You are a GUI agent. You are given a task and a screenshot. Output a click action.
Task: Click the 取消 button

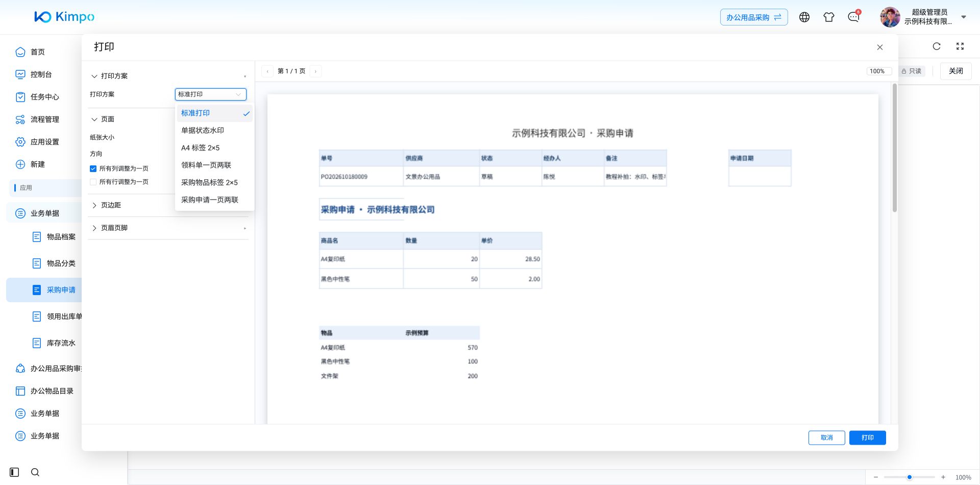pos(827,438)
